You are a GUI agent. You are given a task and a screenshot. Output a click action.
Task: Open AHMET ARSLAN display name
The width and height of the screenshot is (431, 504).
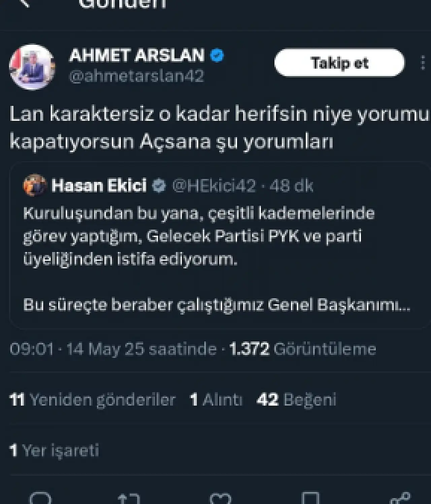[137, 55]
